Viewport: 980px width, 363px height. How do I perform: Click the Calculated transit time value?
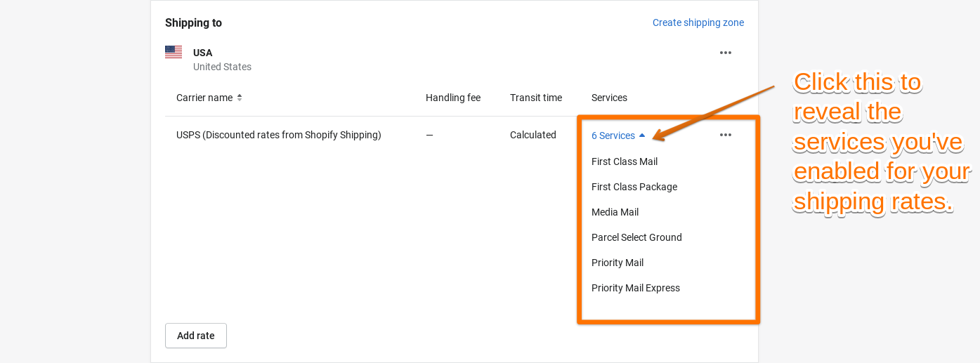(x=533, y=135)
